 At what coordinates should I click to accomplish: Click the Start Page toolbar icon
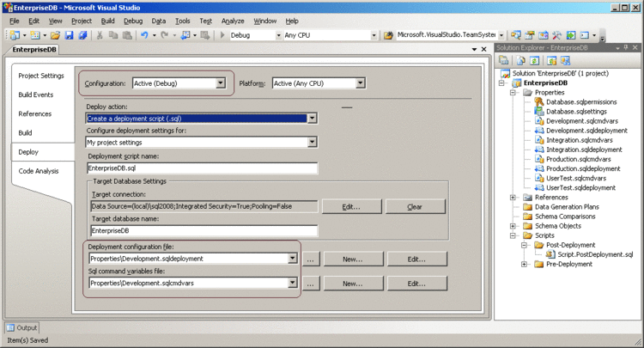[x=571, y=35]
